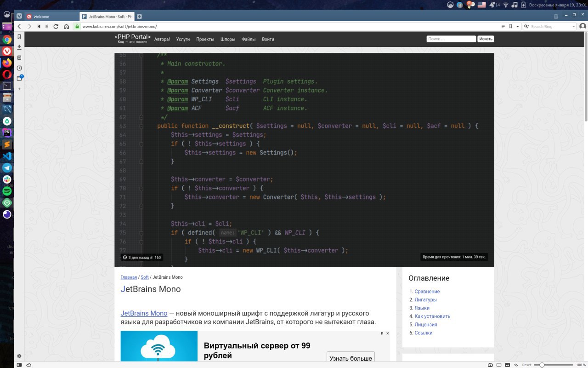Screen dimensions: 588x368
Task: Follow the Главная breadcrumb link
Action: tap(129, 277)
